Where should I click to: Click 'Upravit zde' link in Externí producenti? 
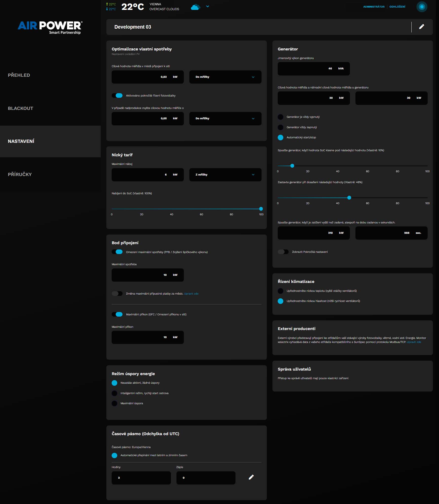point(414,342)
